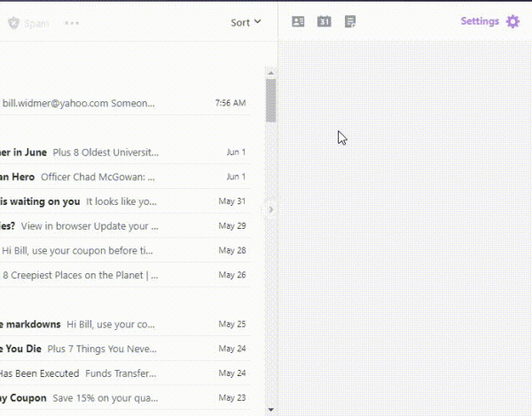Image resolution: width=532 pixels, height=416 pixels.
Task: Open the Sort dropdown
Action: point(246,22)
